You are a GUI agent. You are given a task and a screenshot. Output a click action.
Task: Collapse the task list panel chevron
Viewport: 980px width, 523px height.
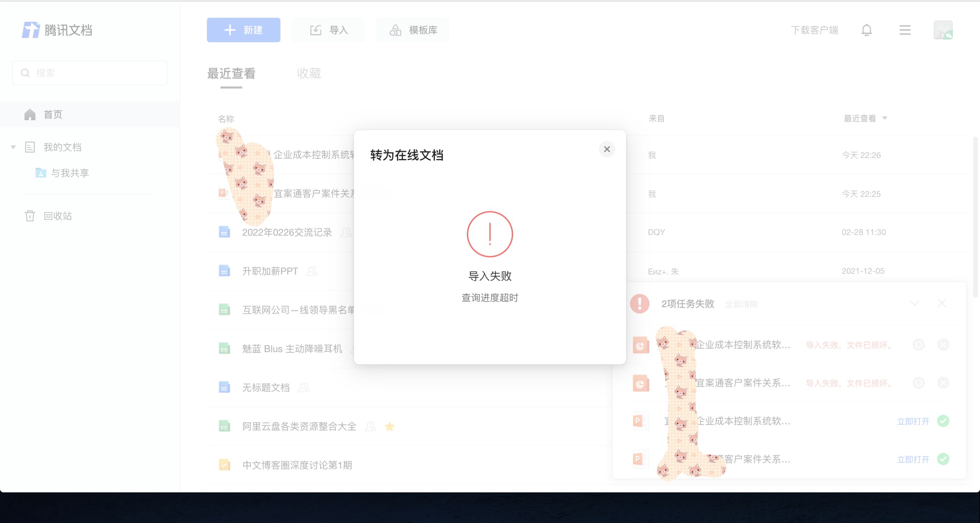click(915, 303)
